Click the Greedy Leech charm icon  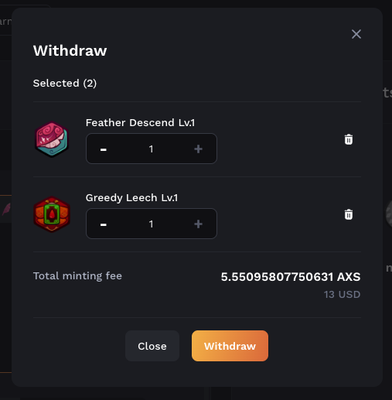[52, 214]
